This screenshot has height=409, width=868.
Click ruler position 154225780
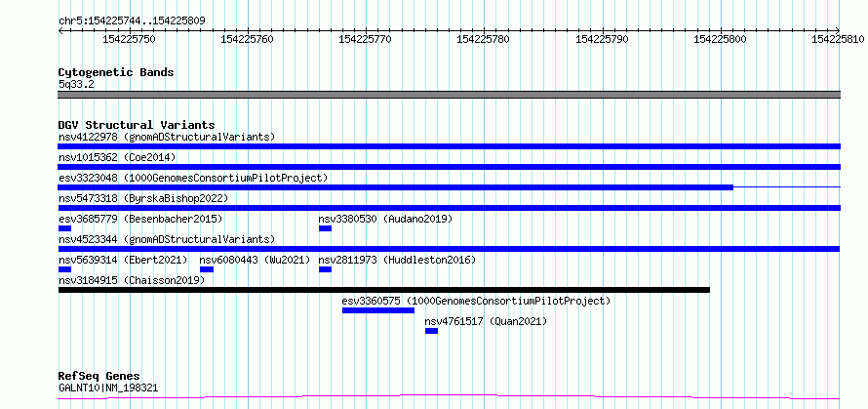pyautogui.click(x=484, y=39)
